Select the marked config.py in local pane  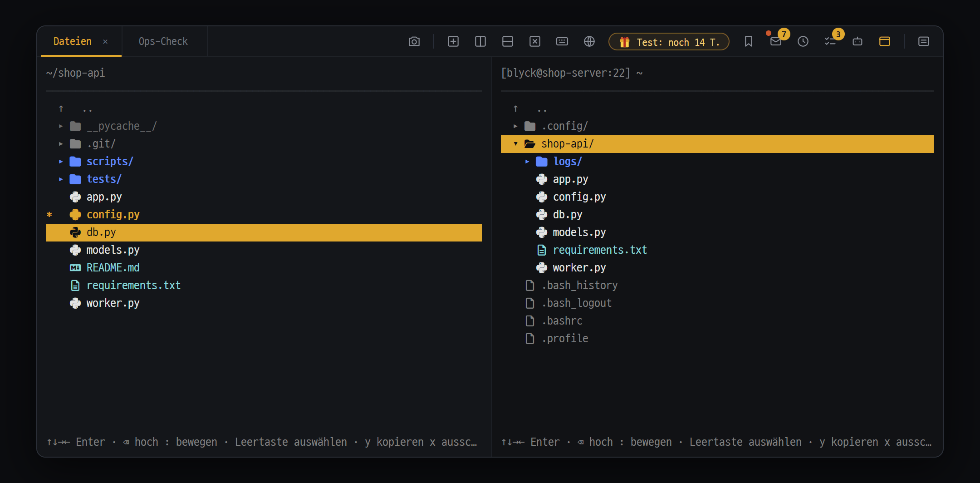click(x=264, y=215)
